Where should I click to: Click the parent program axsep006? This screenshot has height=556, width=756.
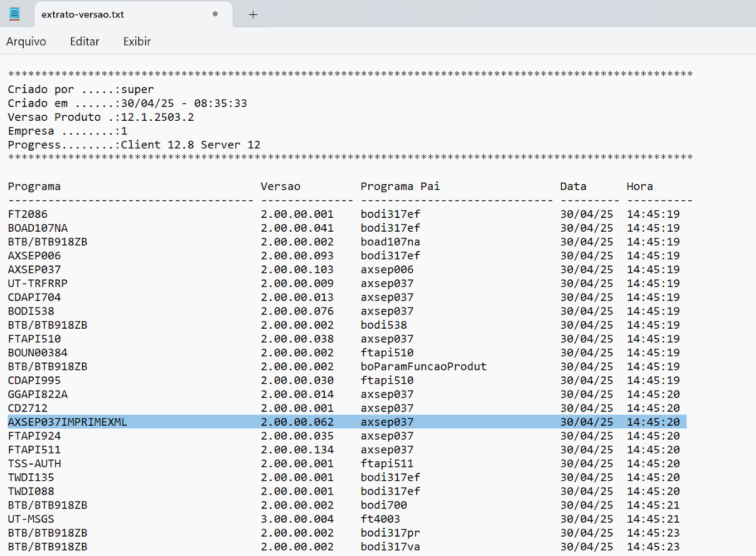coord(387,269)
